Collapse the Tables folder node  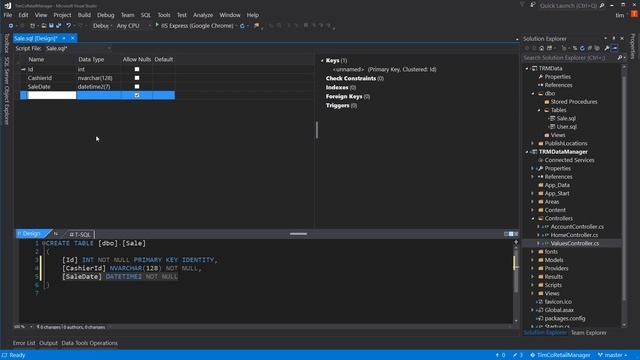coord(539,110)
